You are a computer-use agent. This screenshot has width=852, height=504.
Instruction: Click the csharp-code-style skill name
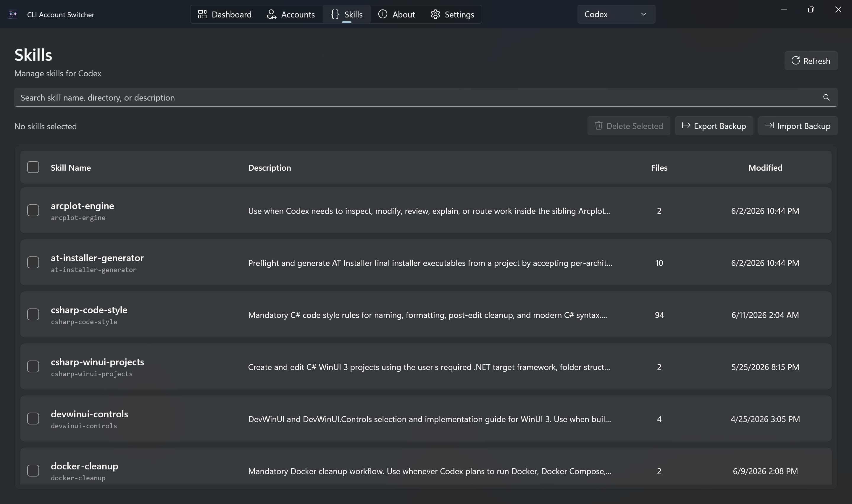click(x=89, y=310)
